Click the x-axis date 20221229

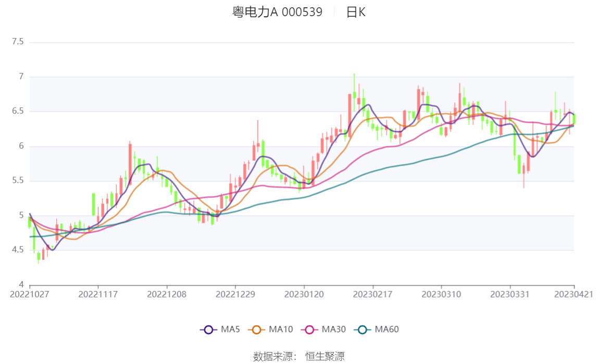pos(235,294)
